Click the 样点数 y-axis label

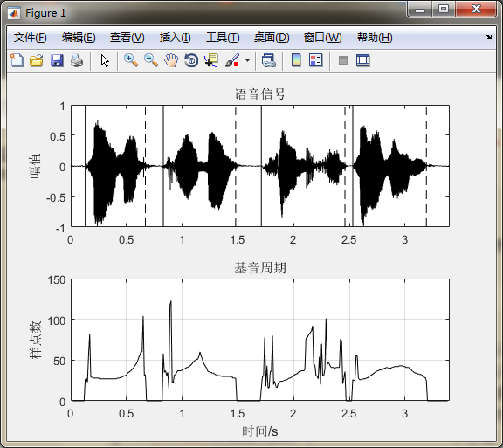[x=35, y=340]
